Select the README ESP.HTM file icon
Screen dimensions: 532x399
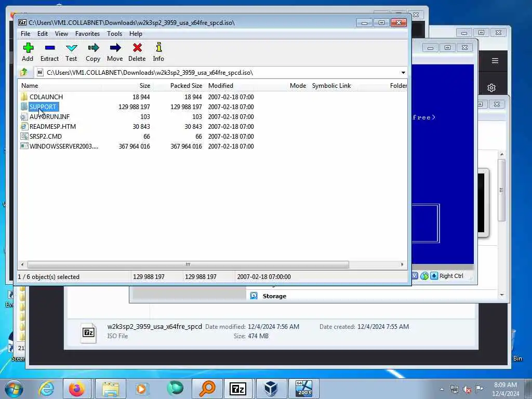(24, 127)
